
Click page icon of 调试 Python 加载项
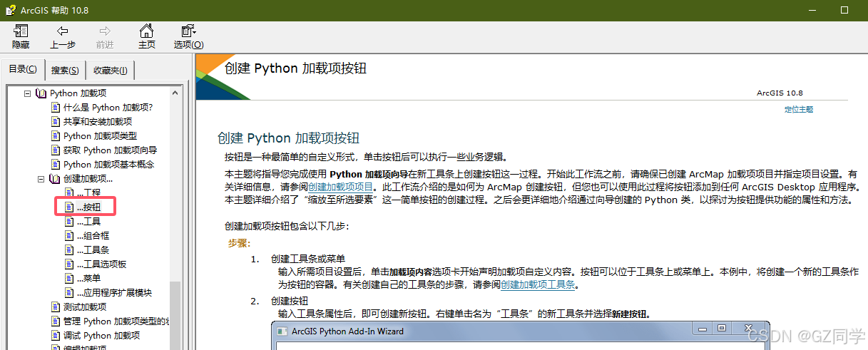tap(56, 336)
